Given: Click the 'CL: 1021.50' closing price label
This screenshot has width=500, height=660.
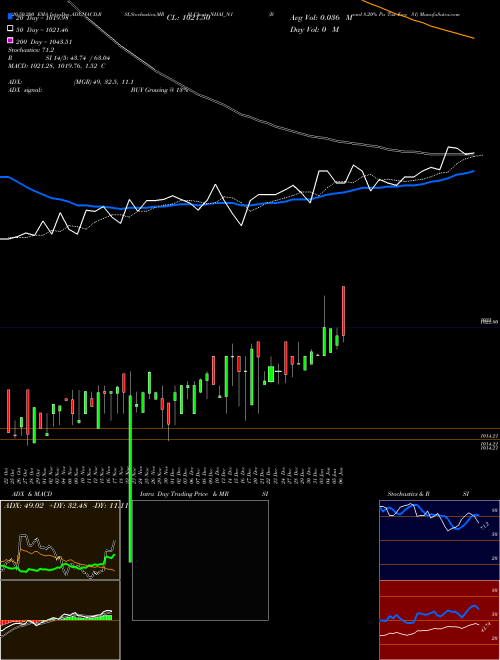Looking at the screenshot, I should click(188, 18).
